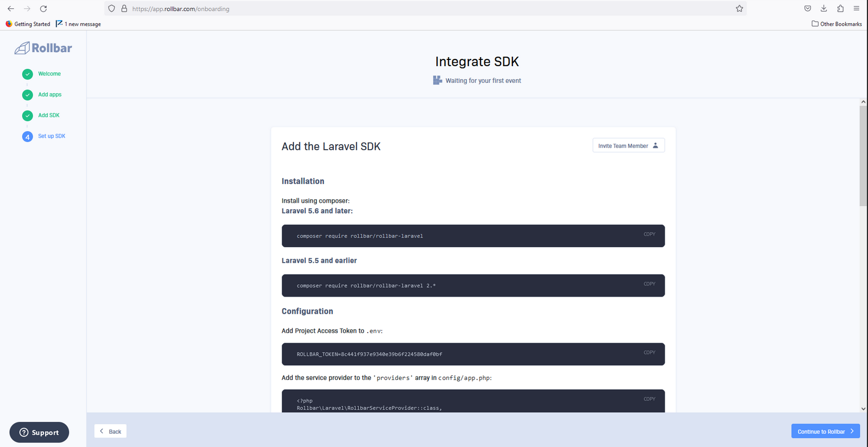Open the Other Bookmarks folder
Viewport: 868px width, 447px height.
click(x=837, y=24)
